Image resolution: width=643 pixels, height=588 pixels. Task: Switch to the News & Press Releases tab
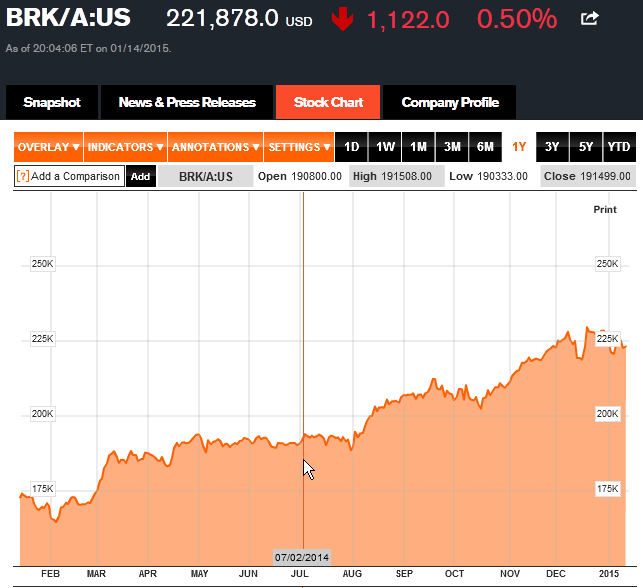187,102
